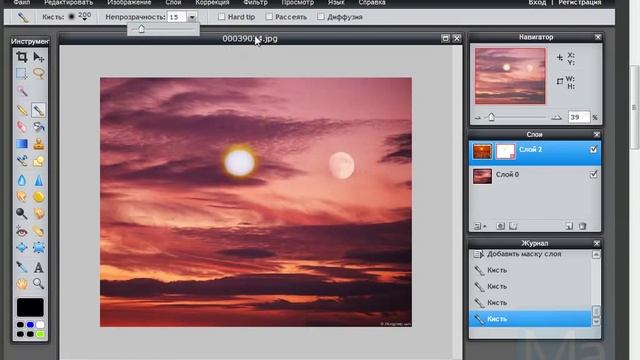Viewport: 640px width, 360px height.
Task: Select the Pinch tool
Action: click(39, 248)
